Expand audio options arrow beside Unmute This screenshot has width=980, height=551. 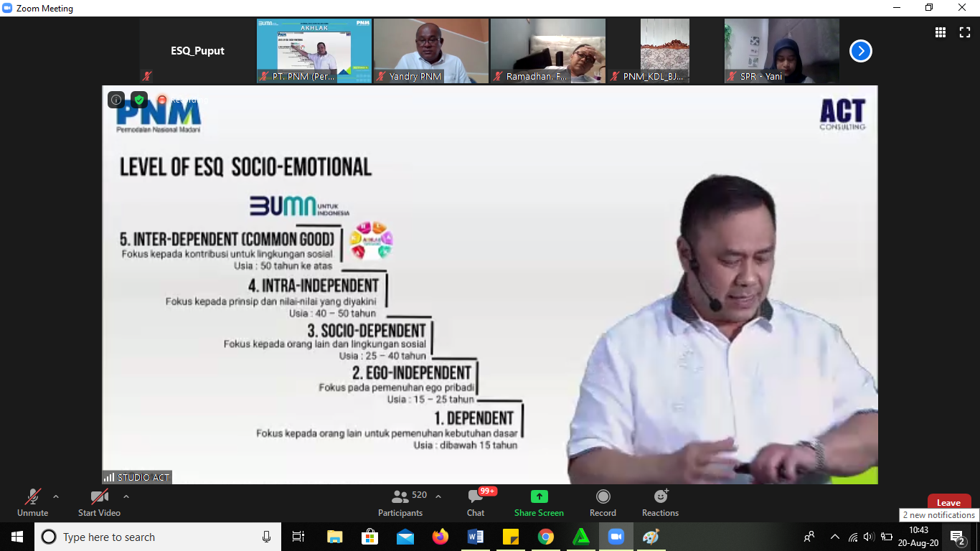tap(56, 496)
